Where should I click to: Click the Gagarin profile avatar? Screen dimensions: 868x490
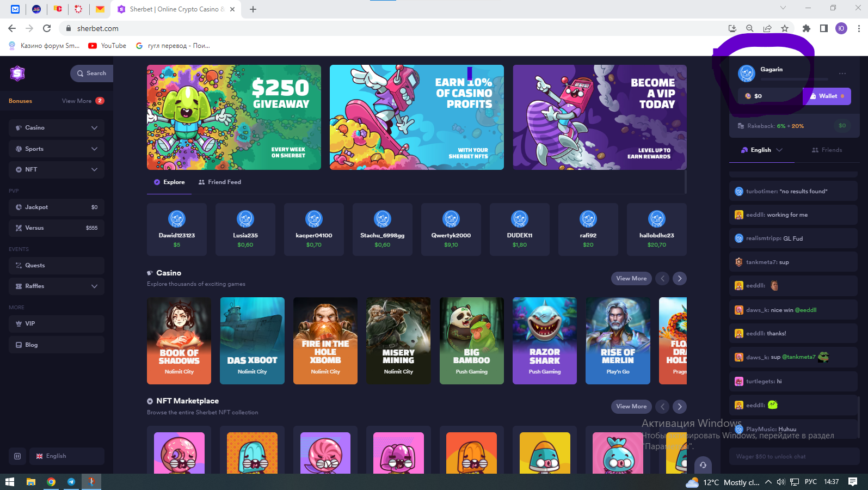tap(747, 73)
